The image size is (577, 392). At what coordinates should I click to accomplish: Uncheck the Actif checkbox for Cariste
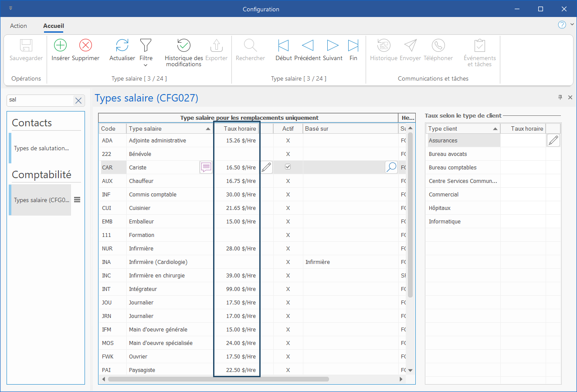[x=288, y=167]
